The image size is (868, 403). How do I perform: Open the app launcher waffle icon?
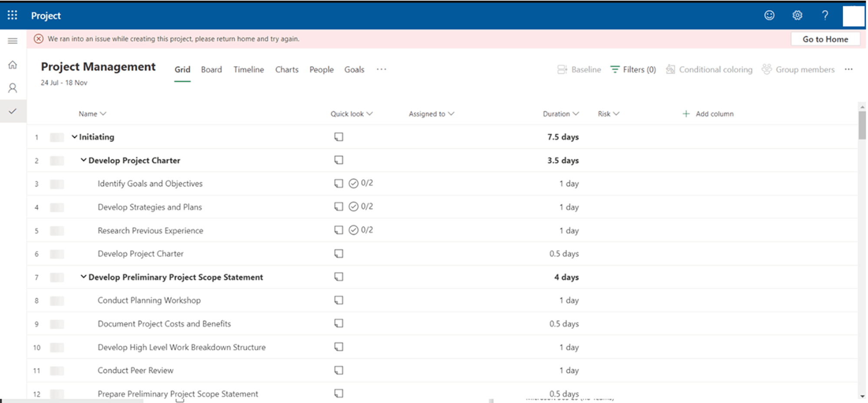(13, 16)
